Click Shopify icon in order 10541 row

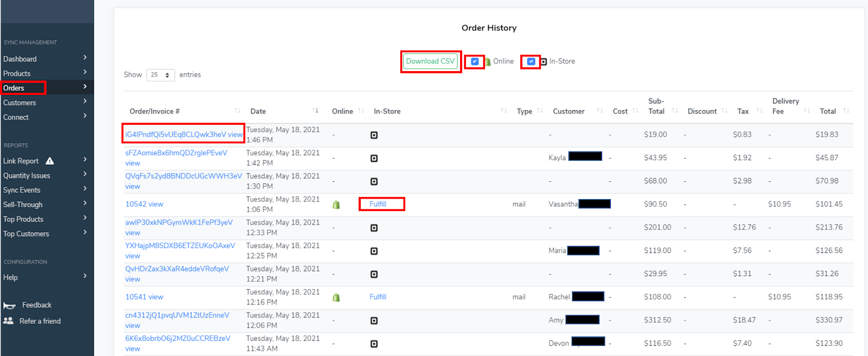(x=336, y=297)
